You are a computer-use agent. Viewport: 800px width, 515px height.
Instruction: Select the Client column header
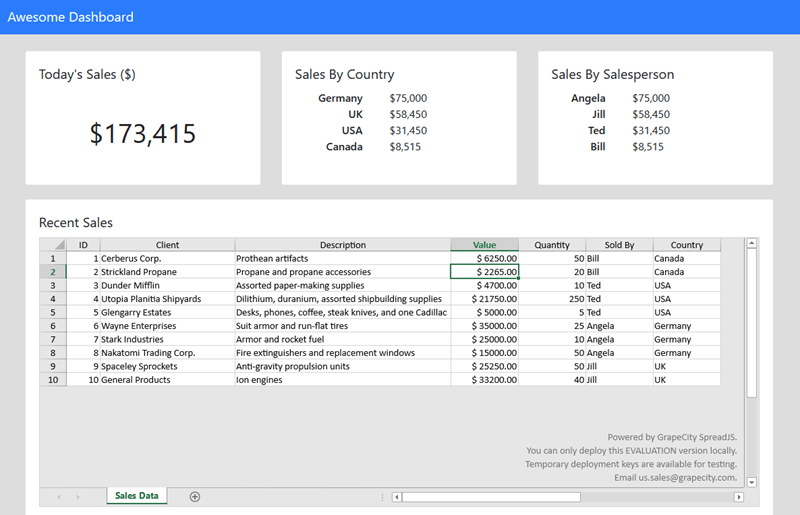[167, 244]
